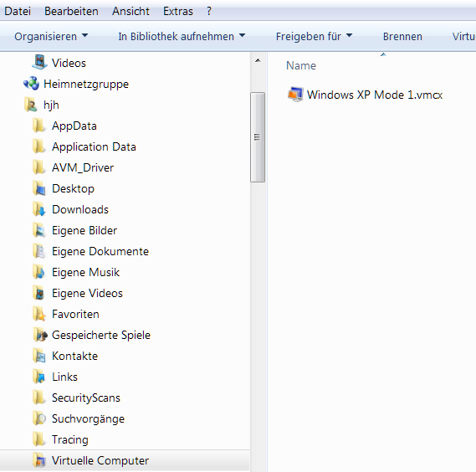Viewport: 476px width, 472px height.
Task: Click the Heimnetzgruppe network icon
Action: 31,84
